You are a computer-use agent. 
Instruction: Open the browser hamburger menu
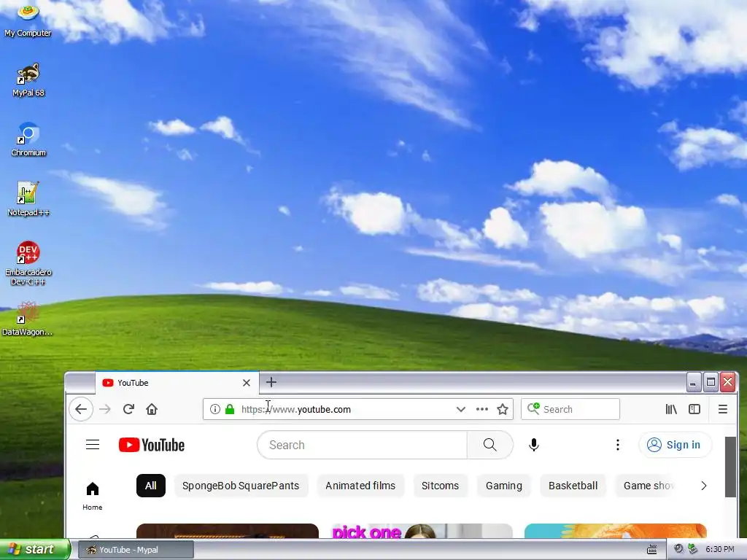point(722,409)
